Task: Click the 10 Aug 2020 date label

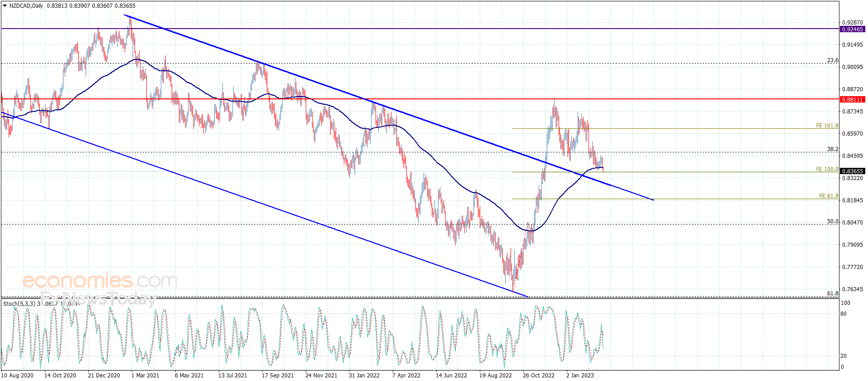Action: tap(17, 376)
